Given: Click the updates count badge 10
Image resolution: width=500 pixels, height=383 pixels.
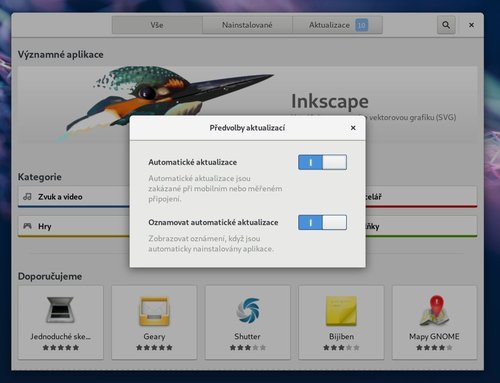Looking at the screenshot, I should 362,25.
